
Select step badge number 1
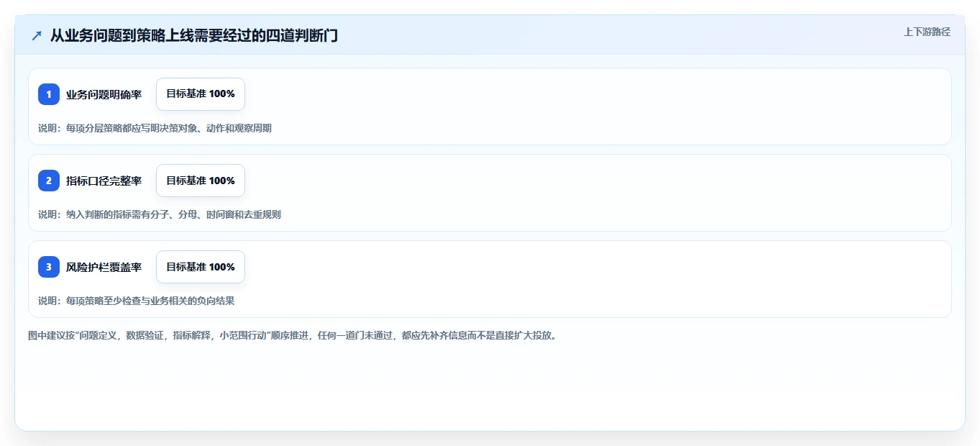click(49, 94)
